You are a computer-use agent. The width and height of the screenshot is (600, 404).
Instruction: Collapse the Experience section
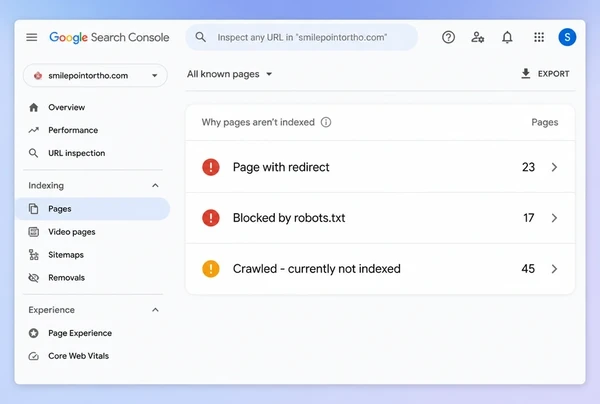pyautogui.click(x=155, y=310)
